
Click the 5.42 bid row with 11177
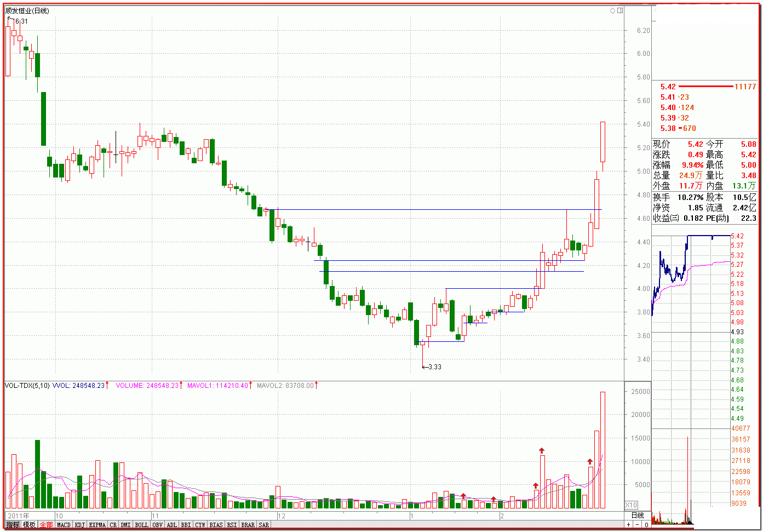[708, 87]
